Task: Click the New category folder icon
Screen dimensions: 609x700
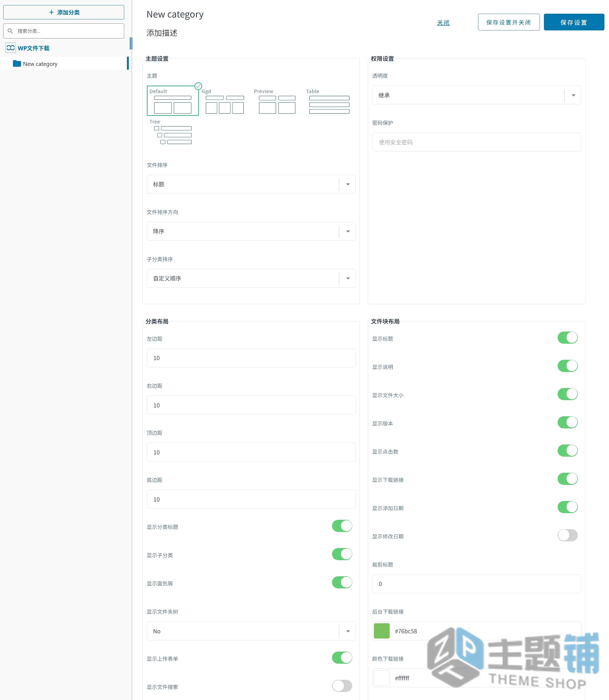Action: [17, 63]
